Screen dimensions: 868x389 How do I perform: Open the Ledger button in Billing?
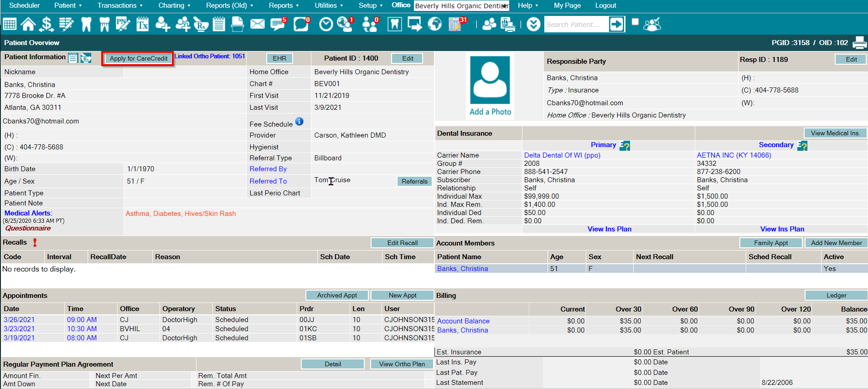pos(836,295)
